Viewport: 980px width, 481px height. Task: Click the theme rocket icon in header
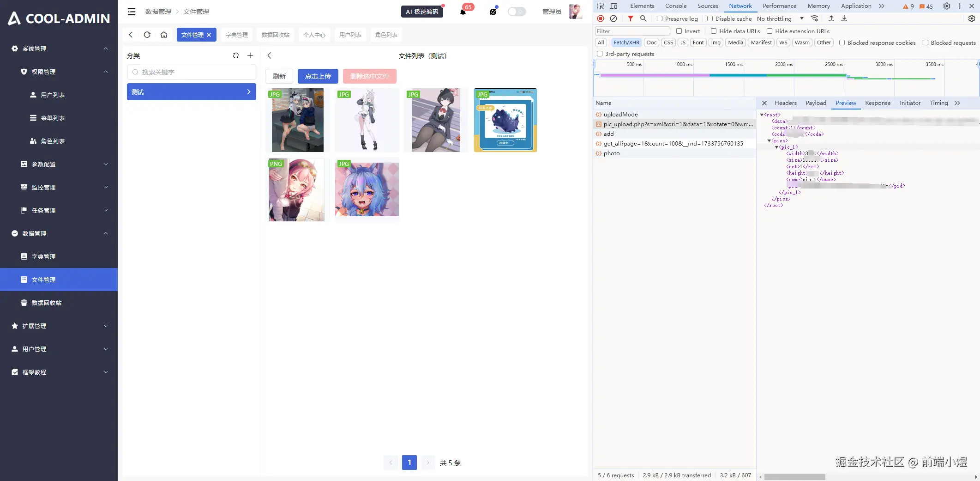493,12
